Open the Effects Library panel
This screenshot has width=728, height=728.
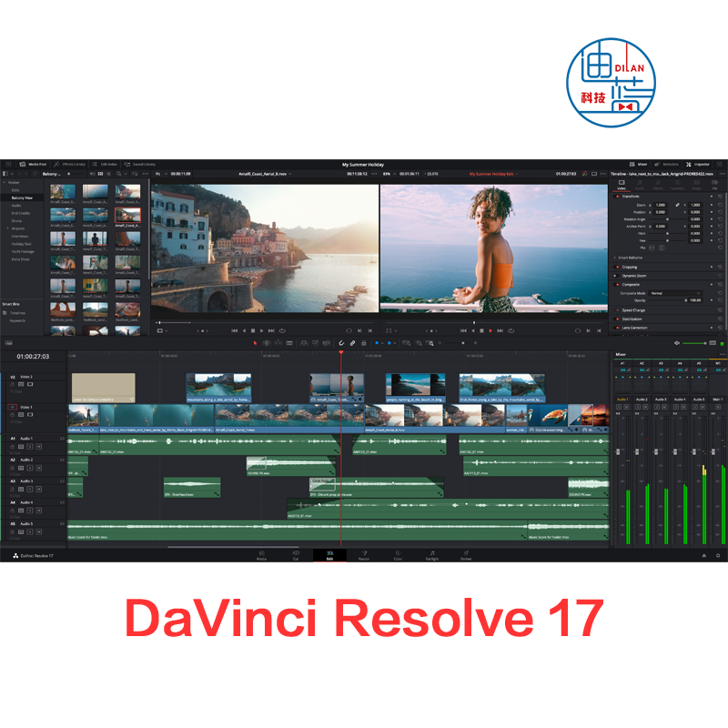tap(70, 165)
